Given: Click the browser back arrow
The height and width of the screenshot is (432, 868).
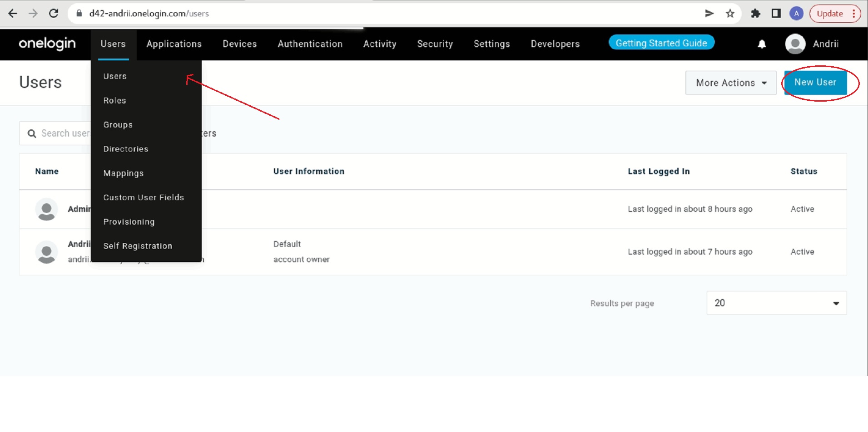Looking at the screenshot, I should click(x=13, y=14).
